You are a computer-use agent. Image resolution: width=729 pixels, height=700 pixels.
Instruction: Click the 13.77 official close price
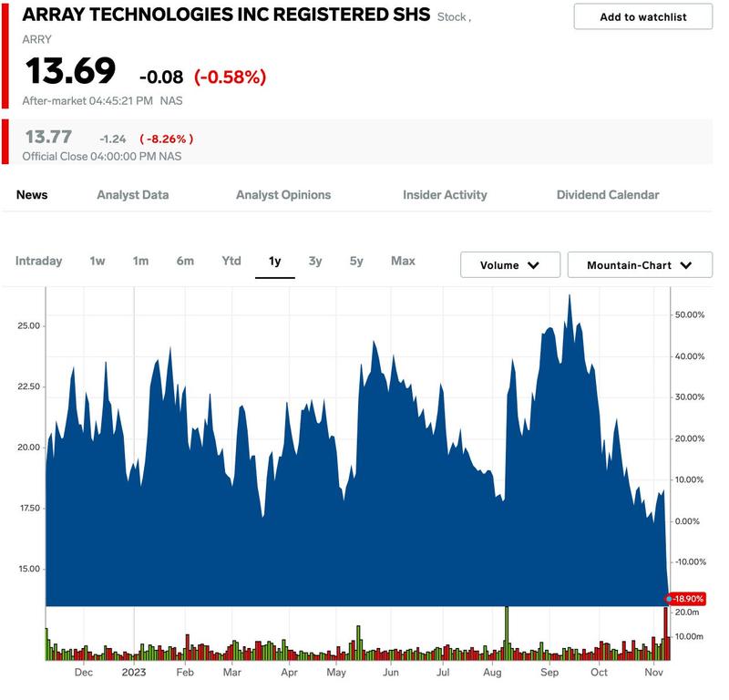[48, 137]
